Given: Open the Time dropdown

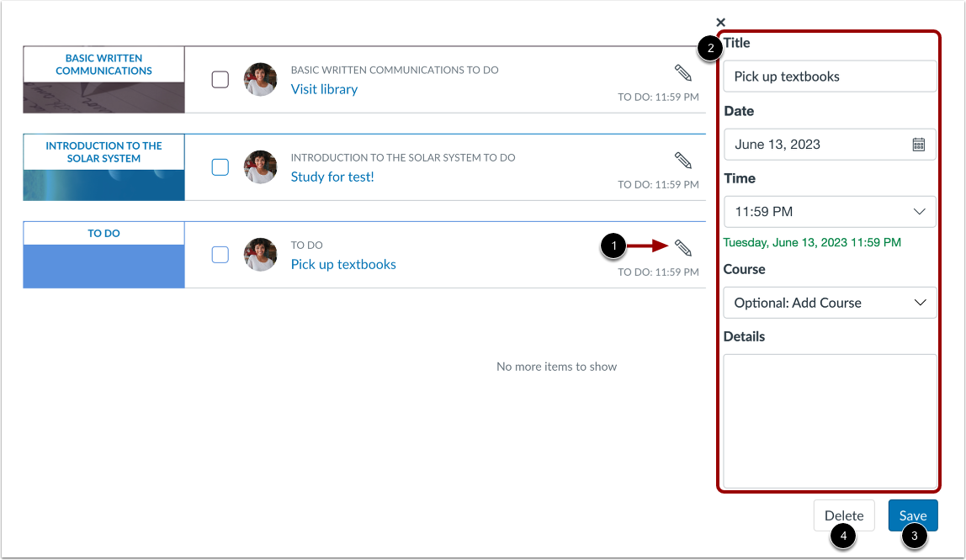Looking at the screenshot, I should point(830,211).
